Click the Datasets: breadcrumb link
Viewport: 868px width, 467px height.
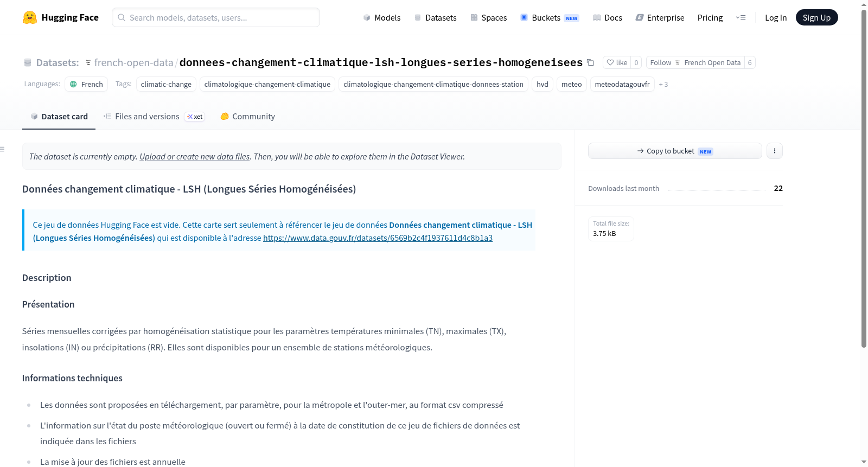click(x=58, y=62)
